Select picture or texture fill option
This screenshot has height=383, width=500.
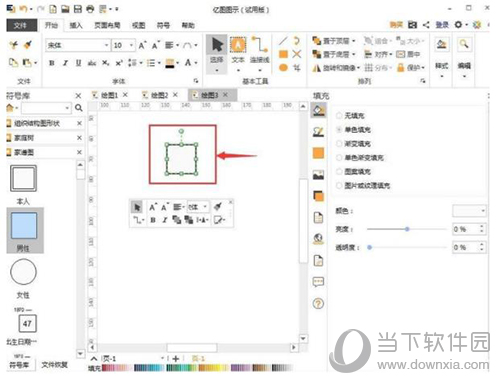coord(339,185)
